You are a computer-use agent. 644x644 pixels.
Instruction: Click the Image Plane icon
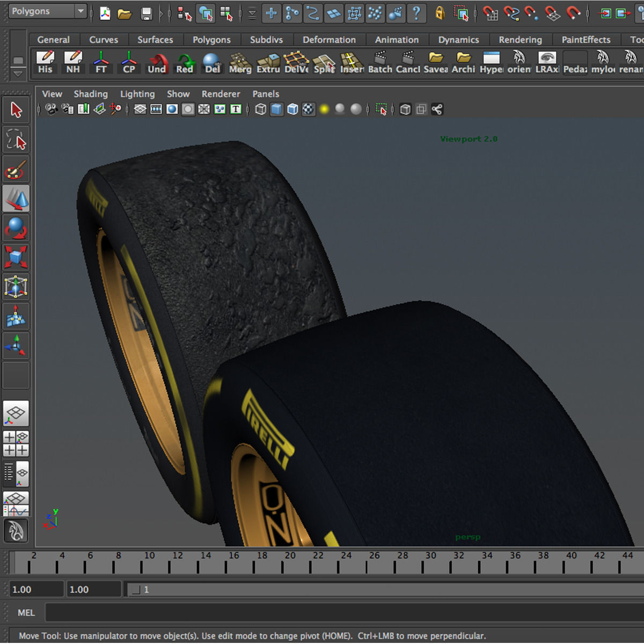[x=99, y=109]
